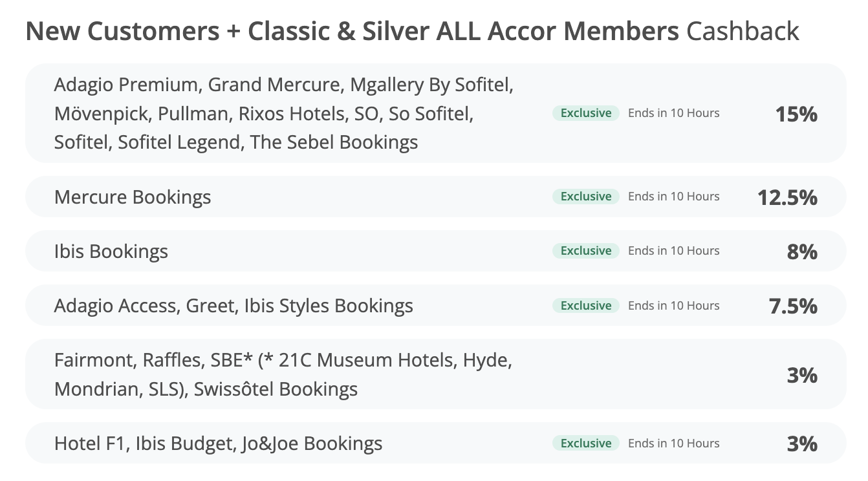Click the Mercure Bookings cashback row title
The width and height of the screenshot is (868, 481).
coord(133,197)
